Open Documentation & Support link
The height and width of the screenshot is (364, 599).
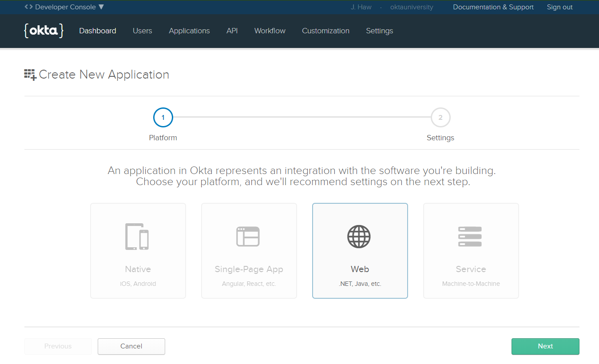(493, 7)
